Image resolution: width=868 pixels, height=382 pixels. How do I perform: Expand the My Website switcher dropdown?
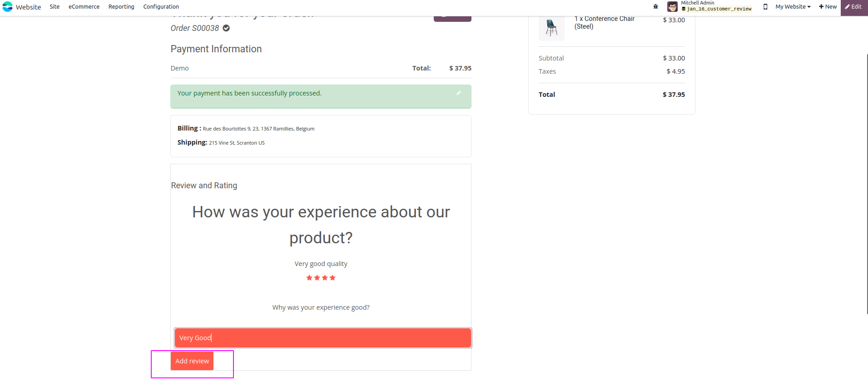[x=793, y=7]
